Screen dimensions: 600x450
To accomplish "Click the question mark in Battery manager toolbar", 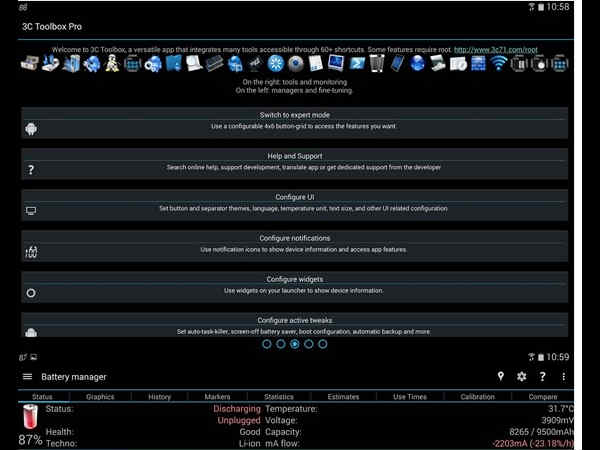I will pyautogui.click(x=542, y=377).
